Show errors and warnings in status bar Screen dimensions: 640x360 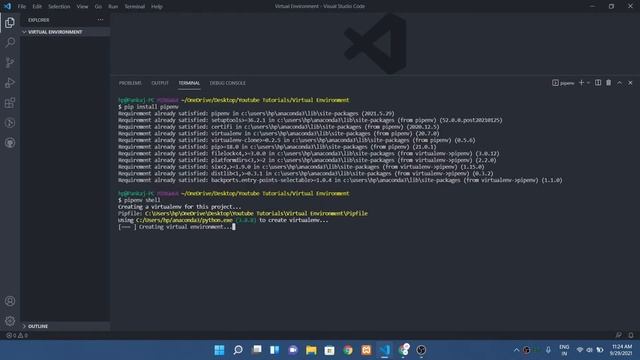(17, 336)
